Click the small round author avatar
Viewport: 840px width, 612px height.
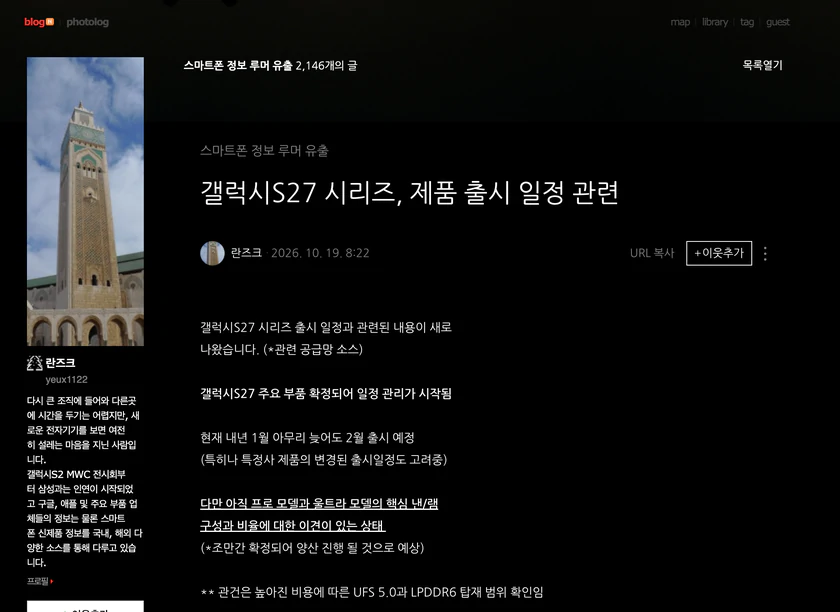[x=212, y=253]
